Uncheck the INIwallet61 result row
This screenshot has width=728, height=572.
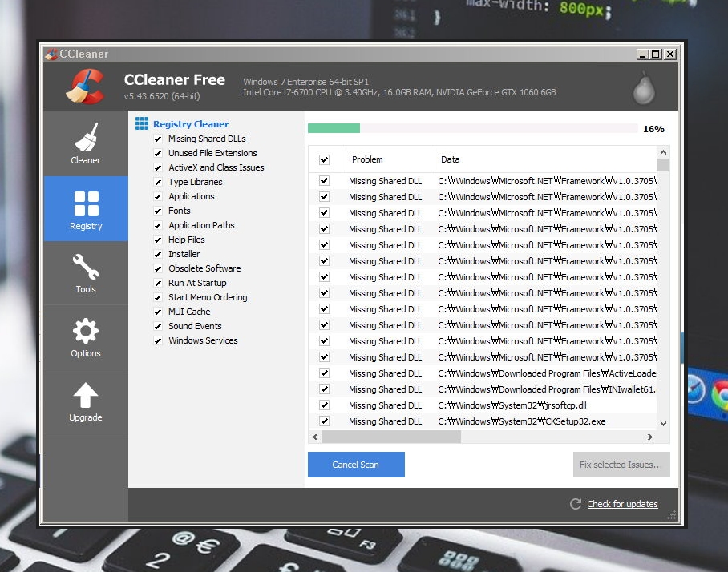[324, 389]
